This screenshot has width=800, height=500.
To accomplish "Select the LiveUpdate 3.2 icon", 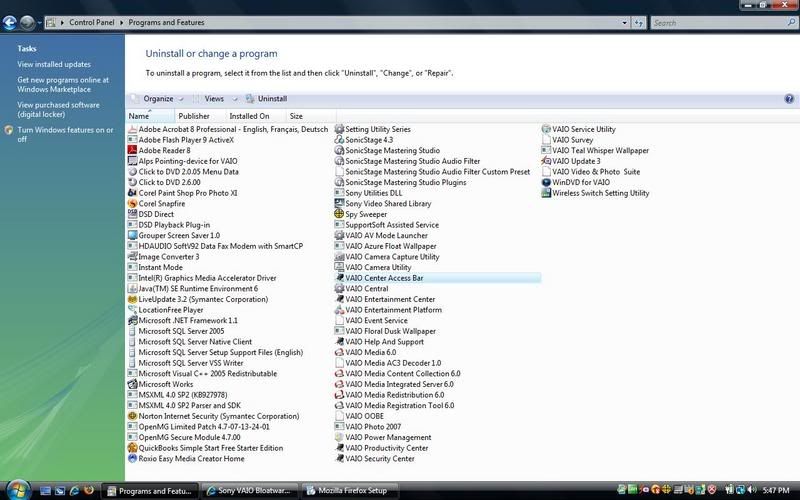I will click(x=132, y=299).
